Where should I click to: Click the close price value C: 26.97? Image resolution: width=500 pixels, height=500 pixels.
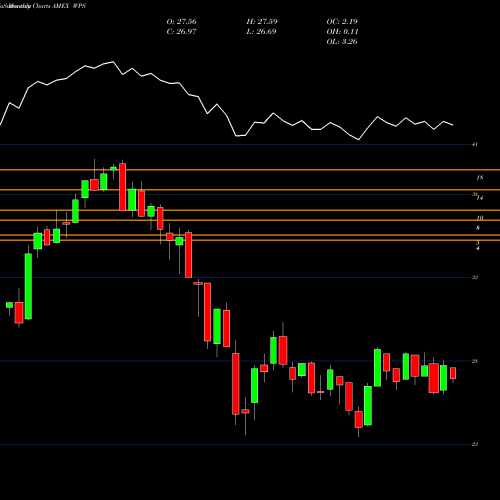point(181,32)
